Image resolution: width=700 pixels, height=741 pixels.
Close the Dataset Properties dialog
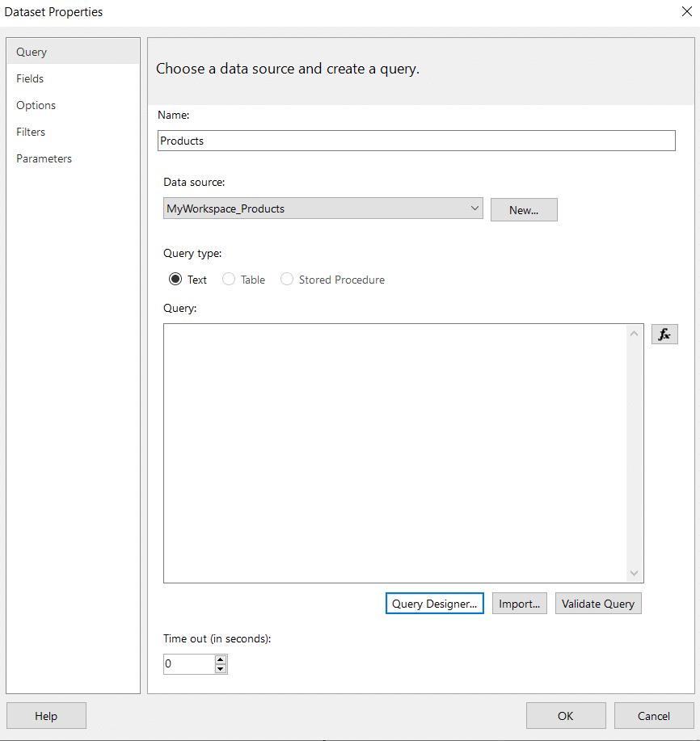[x=687, y=11]
